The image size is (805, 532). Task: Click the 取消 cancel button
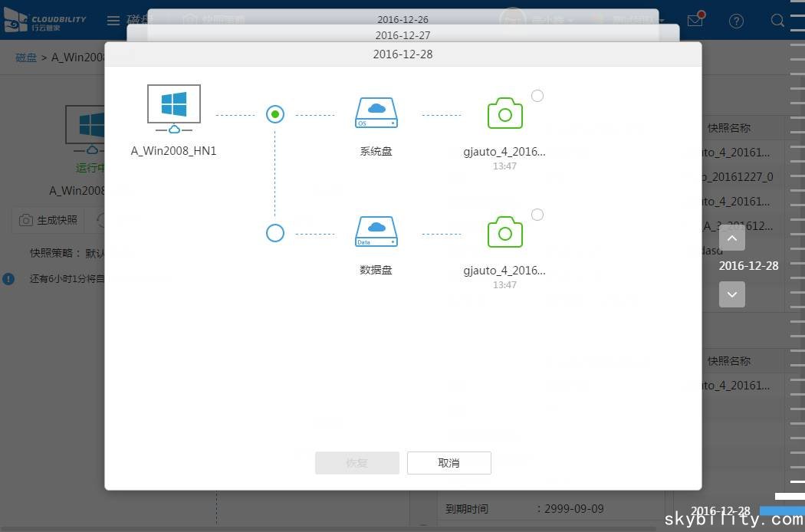449,463
